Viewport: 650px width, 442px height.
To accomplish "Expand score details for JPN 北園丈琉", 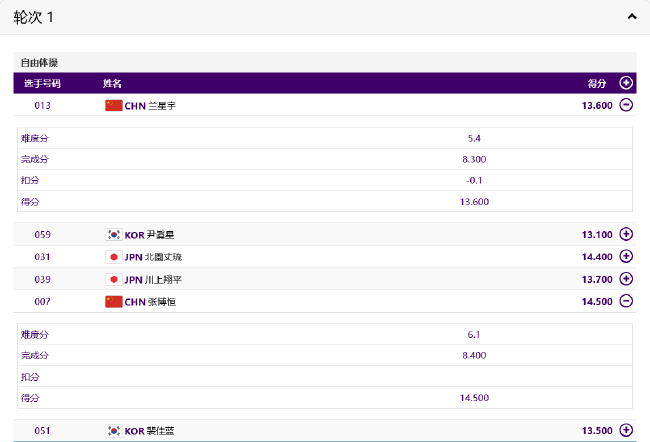I will click(x=626, y=256).
